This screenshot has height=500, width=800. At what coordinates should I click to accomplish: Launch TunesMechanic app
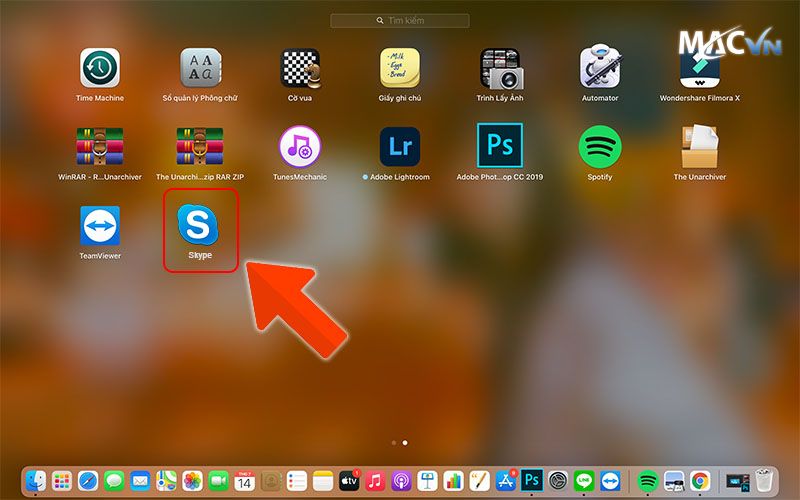[300, 146]
